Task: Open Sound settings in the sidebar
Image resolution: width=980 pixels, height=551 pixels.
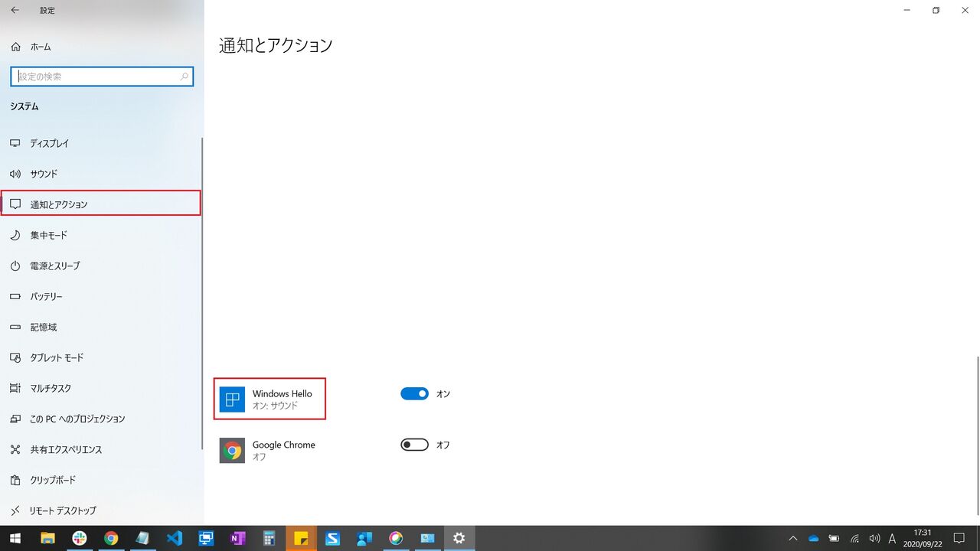Action: point(44,174)
